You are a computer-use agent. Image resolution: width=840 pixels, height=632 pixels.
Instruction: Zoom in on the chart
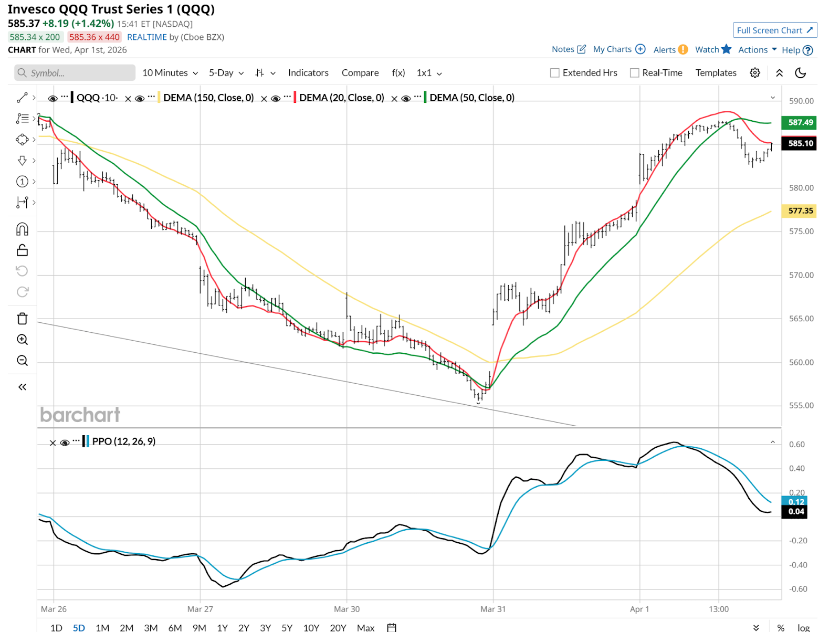click(x=22, y=340)
